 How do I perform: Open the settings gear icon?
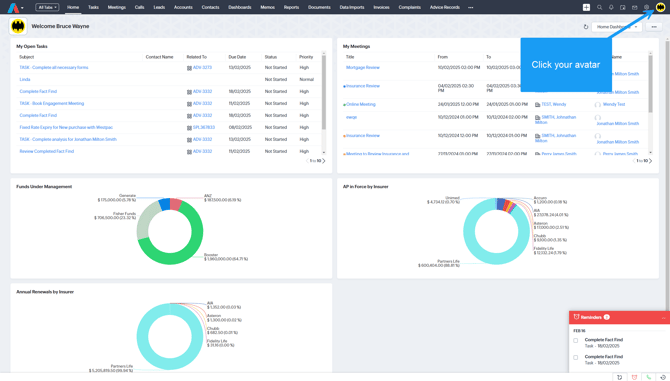pos(646,7)
